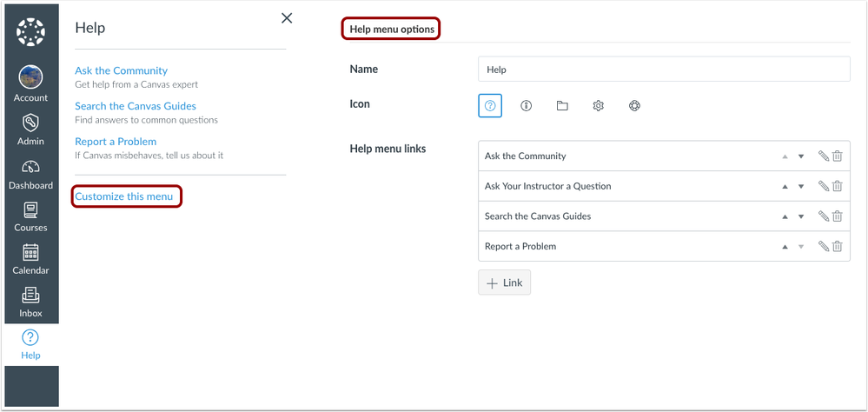Move Search the Canvas Guides down

[x=801, y=216]
